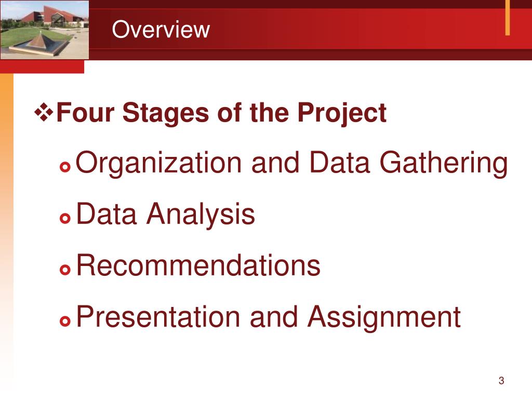Select the Organization and Data Gathering text
Screen dimensions: 532x399
click(292, 164)
